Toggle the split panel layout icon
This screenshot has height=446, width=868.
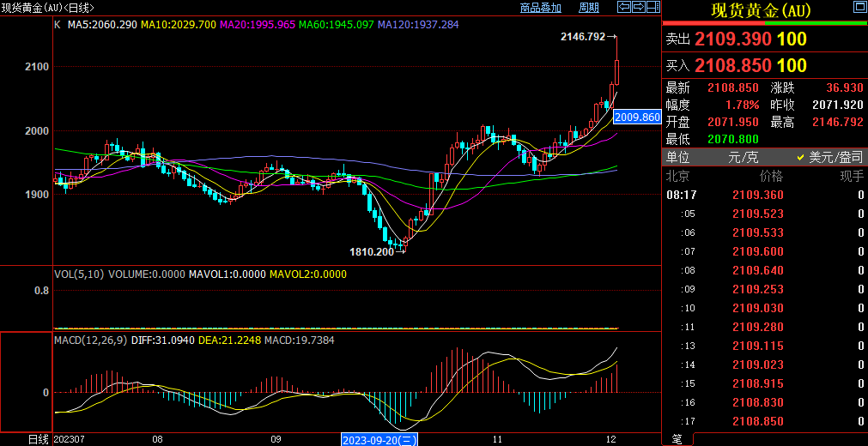click(x=652, y=8)
